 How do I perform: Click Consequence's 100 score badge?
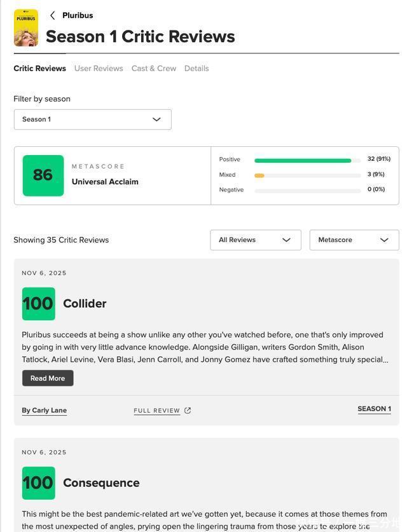click(38, 483)
